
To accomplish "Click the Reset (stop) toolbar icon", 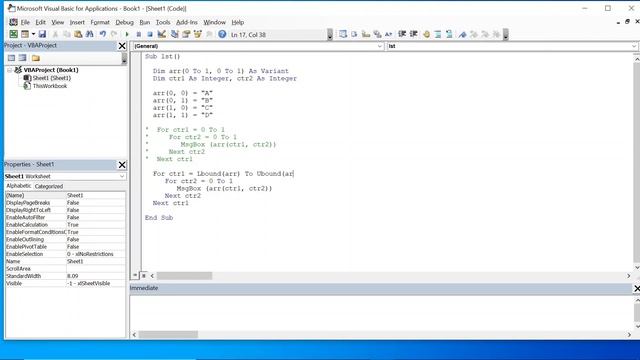I will 150,34.
